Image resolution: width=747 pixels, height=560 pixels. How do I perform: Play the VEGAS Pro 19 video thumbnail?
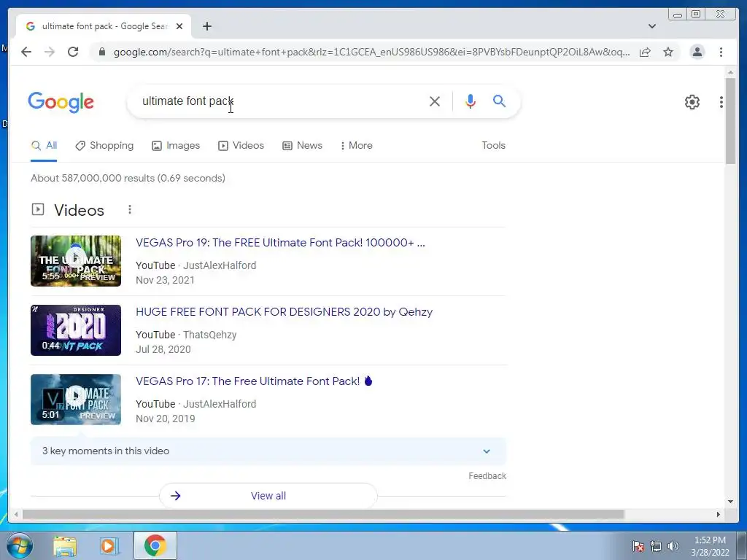click(76, 261)
